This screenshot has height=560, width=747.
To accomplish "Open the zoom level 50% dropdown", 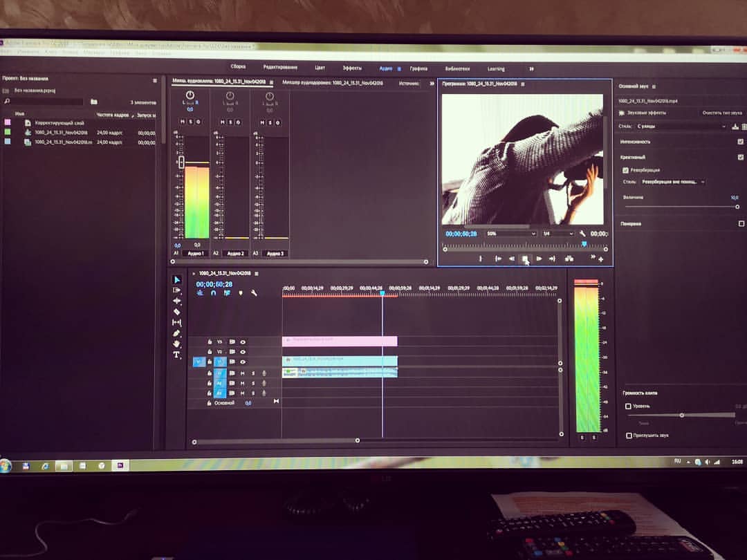I will click(510, 234).
